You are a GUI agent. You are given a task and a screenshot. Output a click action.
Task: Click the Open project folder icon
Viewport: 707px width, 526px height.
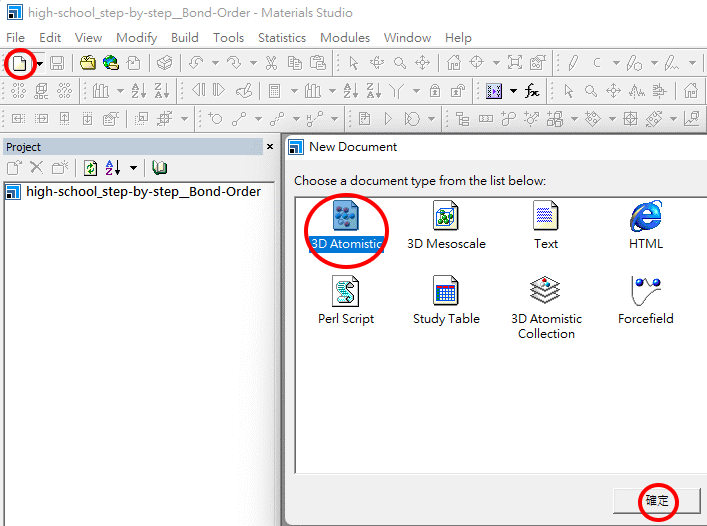pos(88,63)
